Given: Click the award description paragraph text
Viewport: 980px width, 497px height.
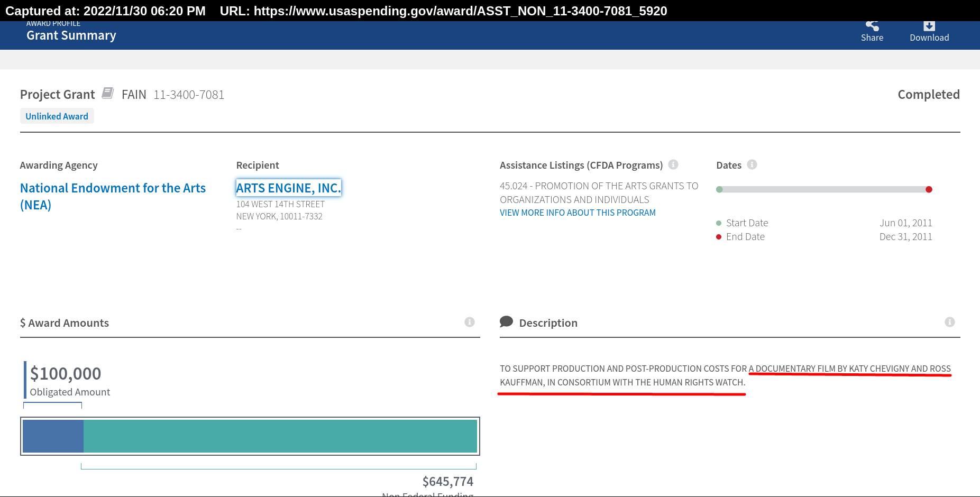Looking at the screenshot, I should tap(725, 375).
